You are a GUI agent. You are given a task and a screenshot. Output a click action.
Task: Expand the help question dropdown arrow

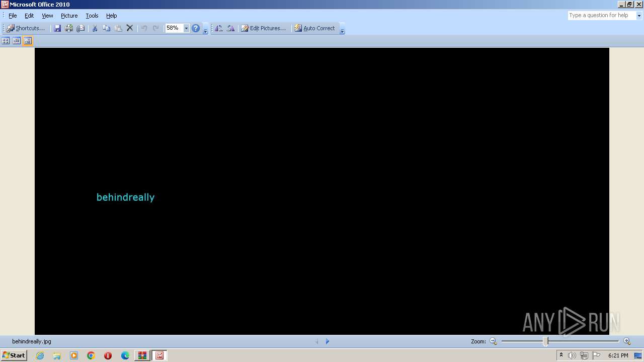pos(639,16)
